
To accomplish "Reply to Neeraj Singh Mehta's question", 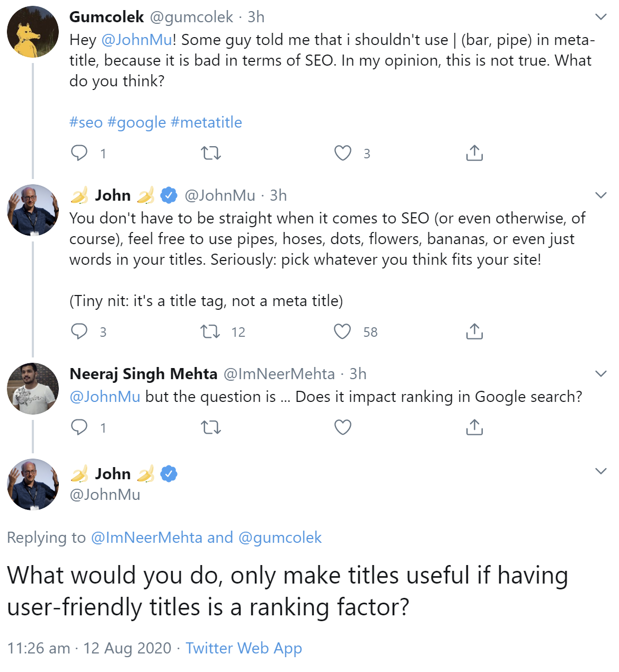I will pos(79,427).
